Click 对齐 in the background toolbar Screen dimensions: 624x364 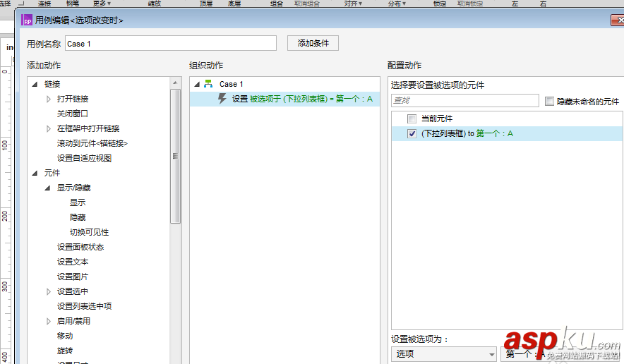353,4
